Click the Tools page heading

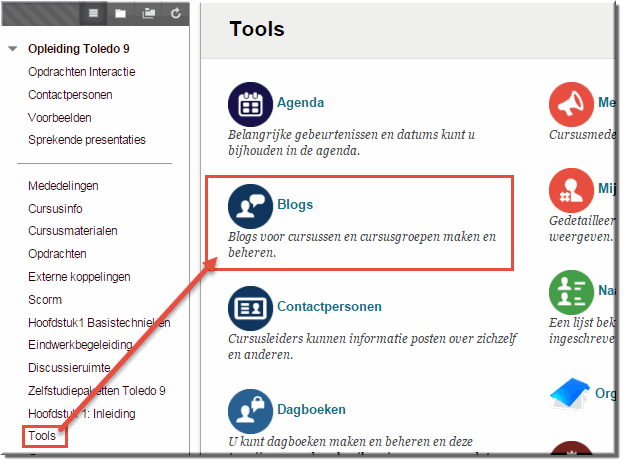257,29
